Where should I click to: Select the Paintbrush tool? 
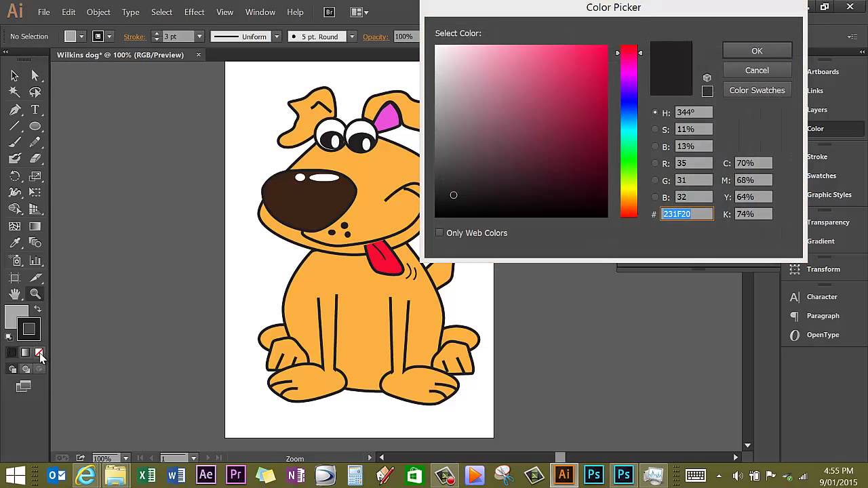pyautogui.click(x=14, y=142)
